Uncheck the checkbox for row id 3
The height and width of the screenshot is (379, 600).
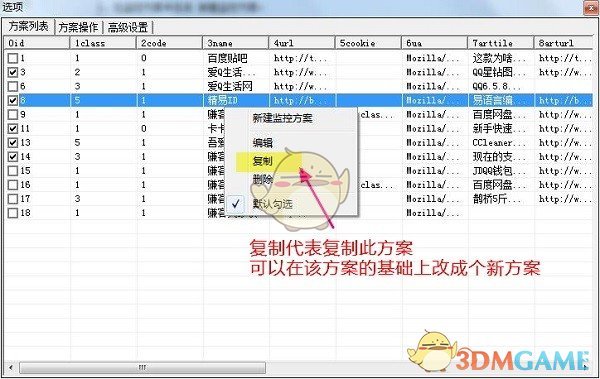click(x=13, y=72)
